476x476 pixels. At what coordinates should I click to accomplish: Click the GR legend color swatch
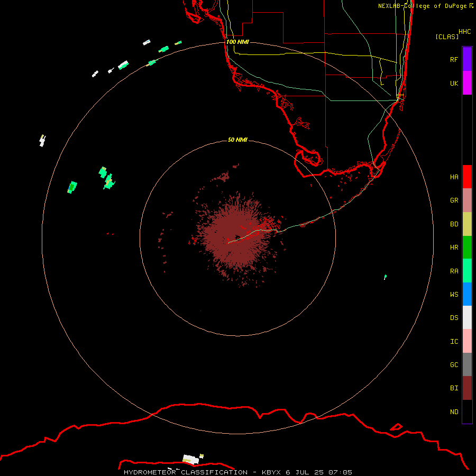point(467,200)
